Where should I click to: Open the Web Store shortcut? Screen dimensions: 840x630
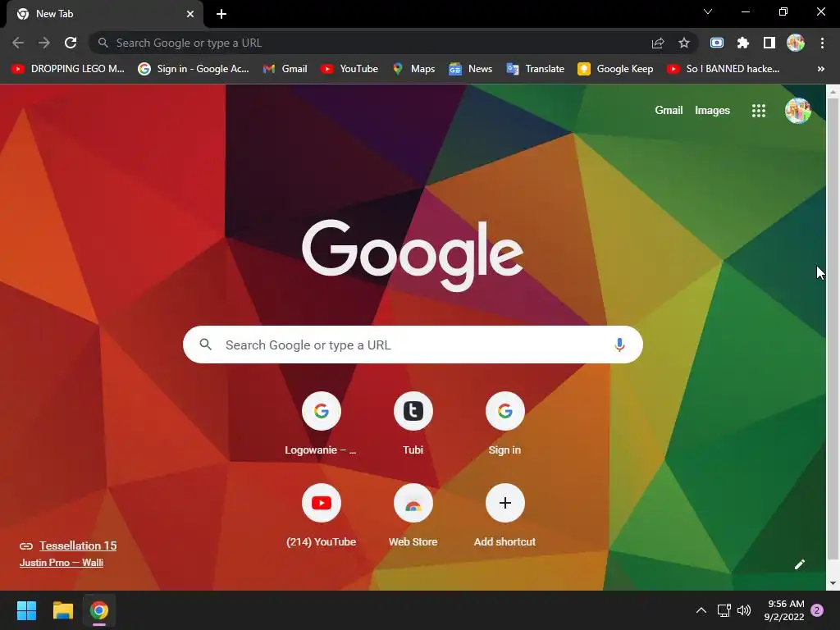[x=413, y=515]
